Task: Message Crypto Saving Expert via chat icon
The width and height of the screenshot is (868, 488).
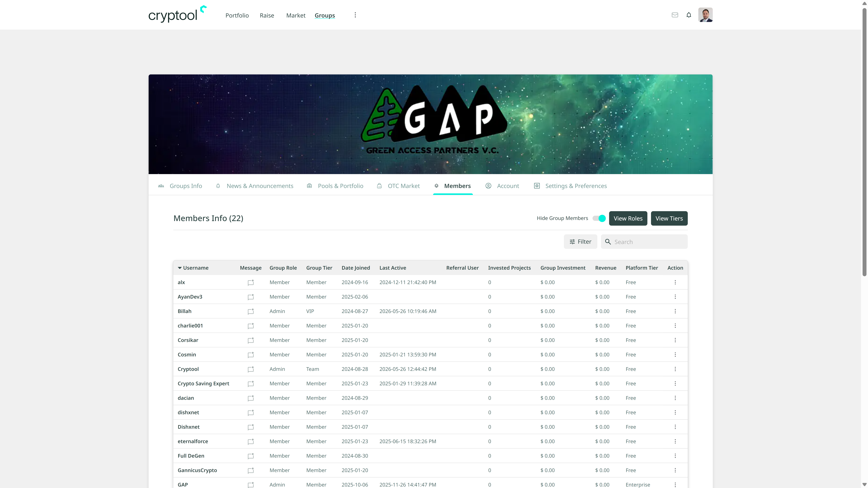Action: coord(251,384)
